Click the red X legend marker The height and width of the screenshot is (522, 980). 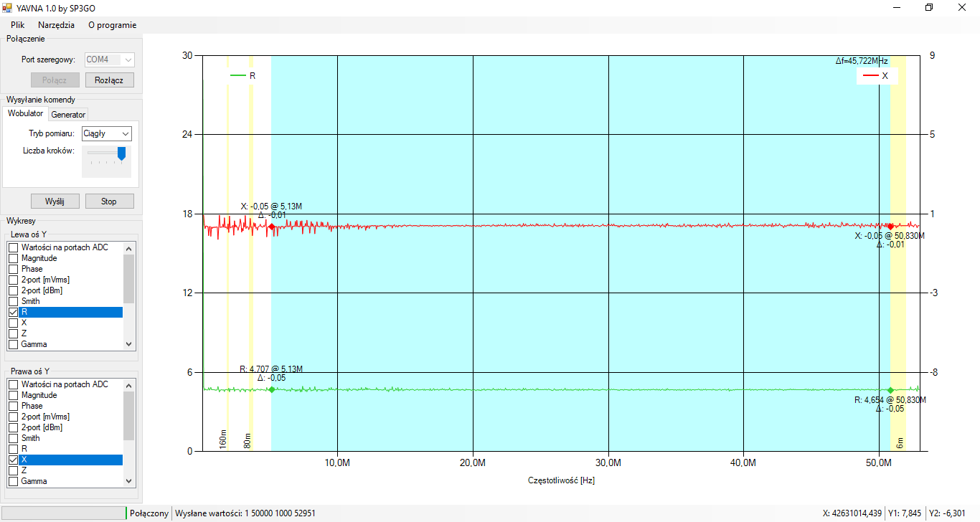[870, 76]
